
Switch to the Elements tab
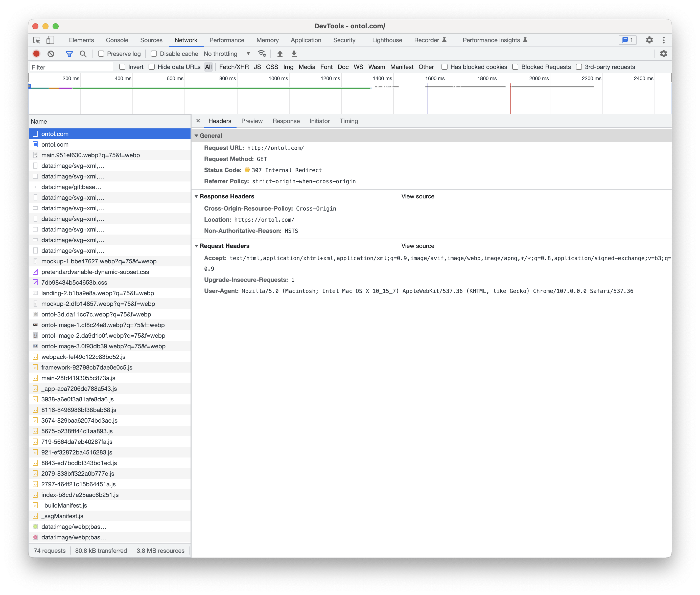coord(81,40)
